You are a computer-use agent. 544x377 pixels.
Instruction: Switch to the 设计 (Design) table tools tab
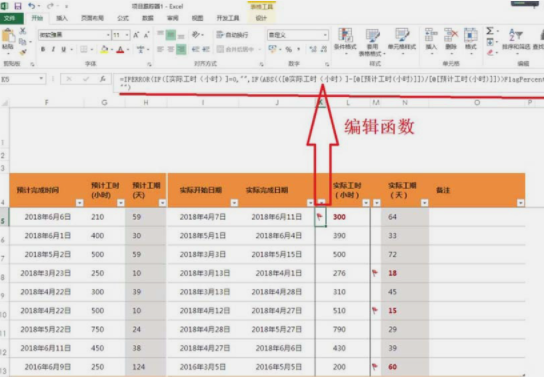tap(261, 18)
